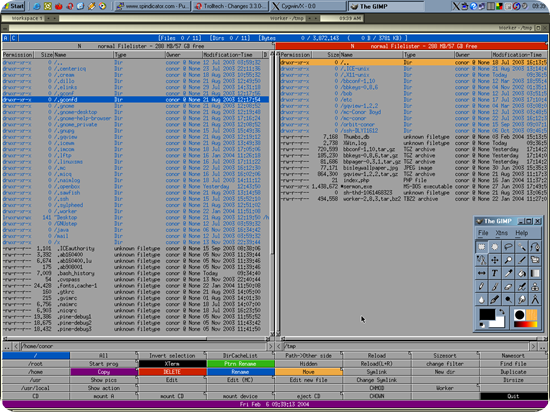Select the Lasso free-select tool

coord(508,247)
